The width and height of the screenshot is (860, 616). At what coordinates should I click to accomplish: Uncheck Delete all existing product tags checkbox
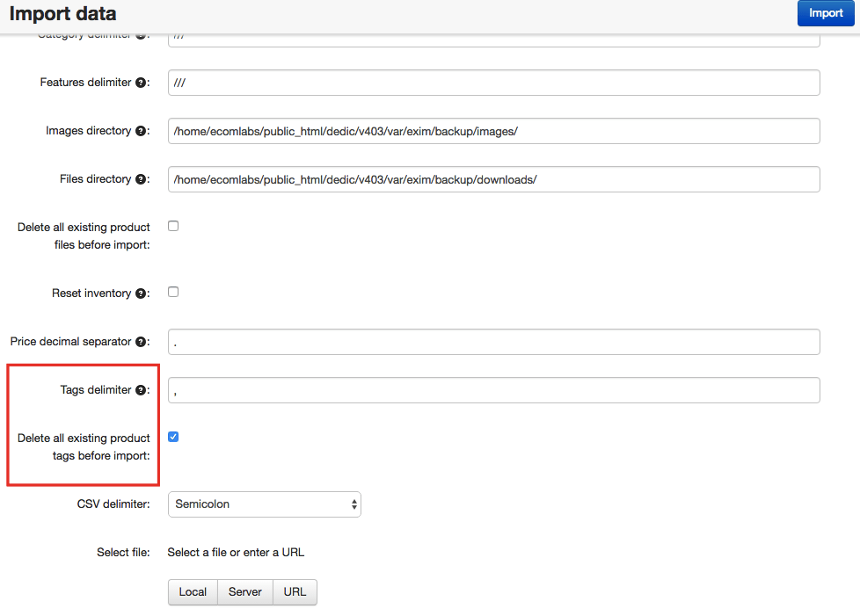pos(173,437)
